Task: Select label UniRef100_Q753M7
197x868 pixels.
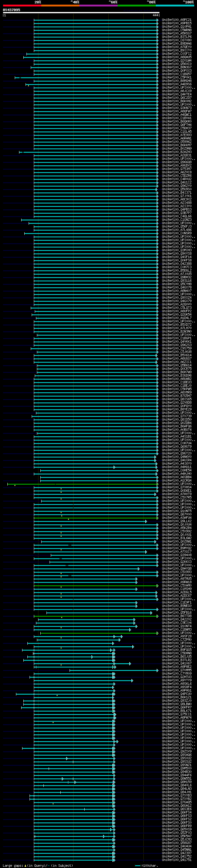Action: click(177, 169)
